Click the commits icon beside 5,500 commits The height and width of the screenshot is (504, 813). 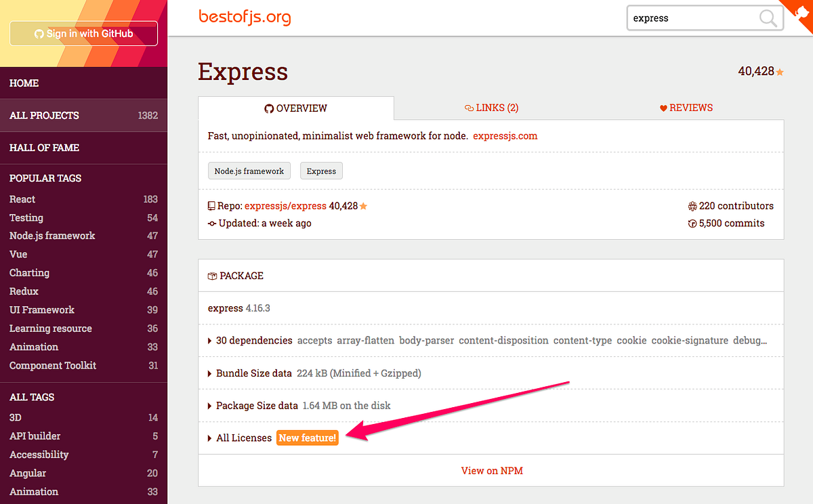[x=692, y=223]
